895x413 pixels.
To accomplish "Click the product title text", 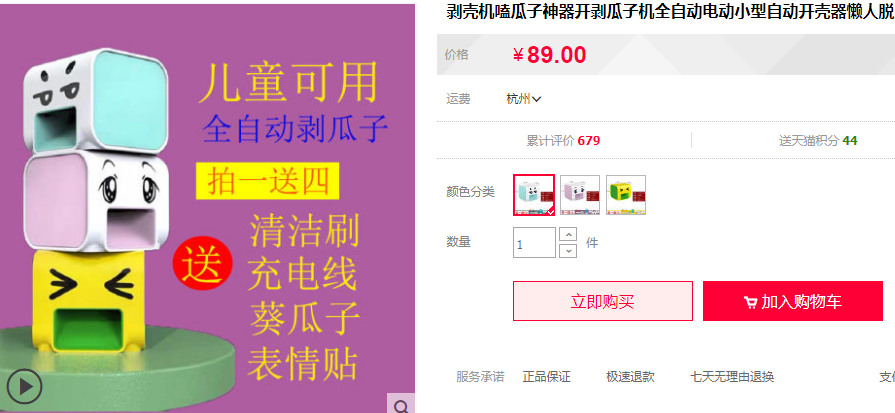I will (670, 12).
